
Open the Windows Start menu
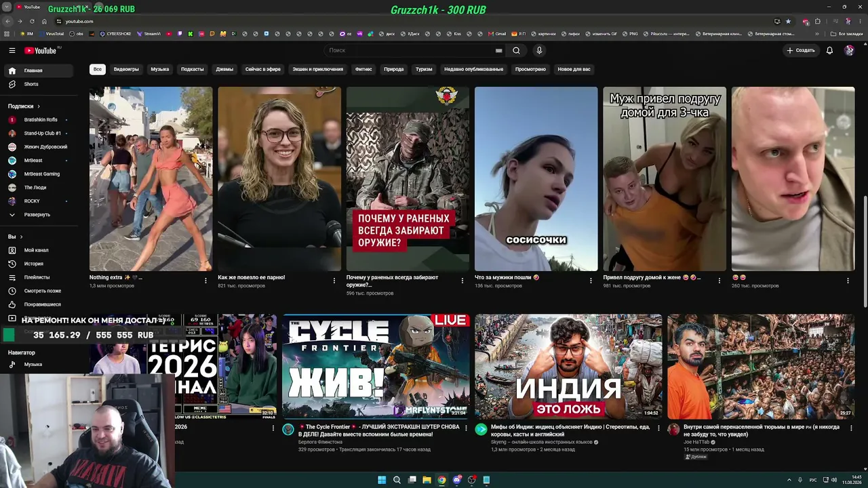coord(382,480)
